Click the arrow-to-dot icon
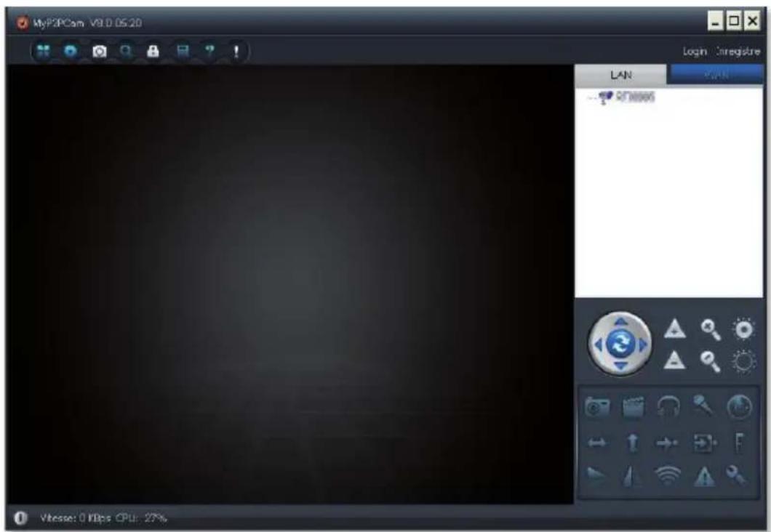 point(668,443)
